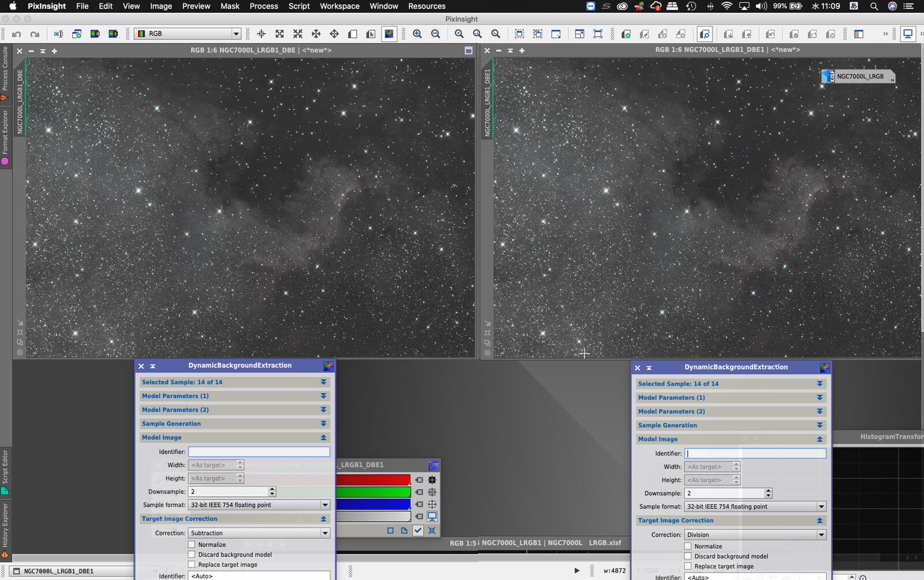The width and height of the screenshot is (924, 580).
Task: Open the History Explorer side tab
Action: coord(5,526)
